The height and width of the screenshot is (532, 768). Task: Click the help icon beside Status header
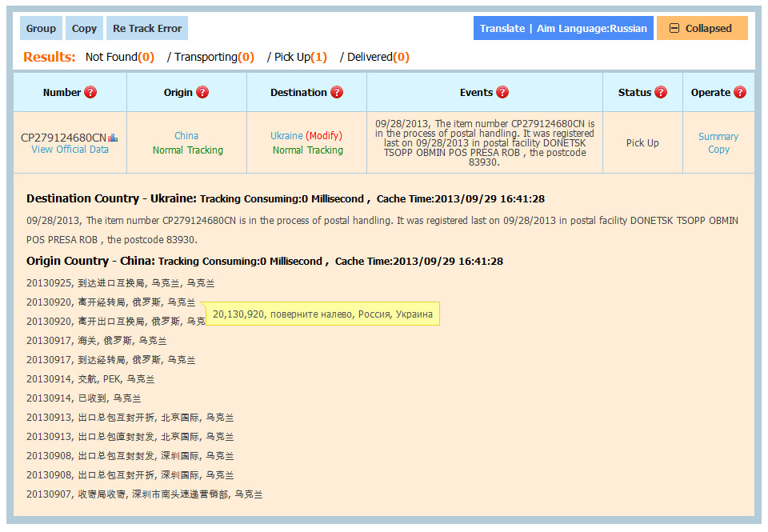(661, 92)
